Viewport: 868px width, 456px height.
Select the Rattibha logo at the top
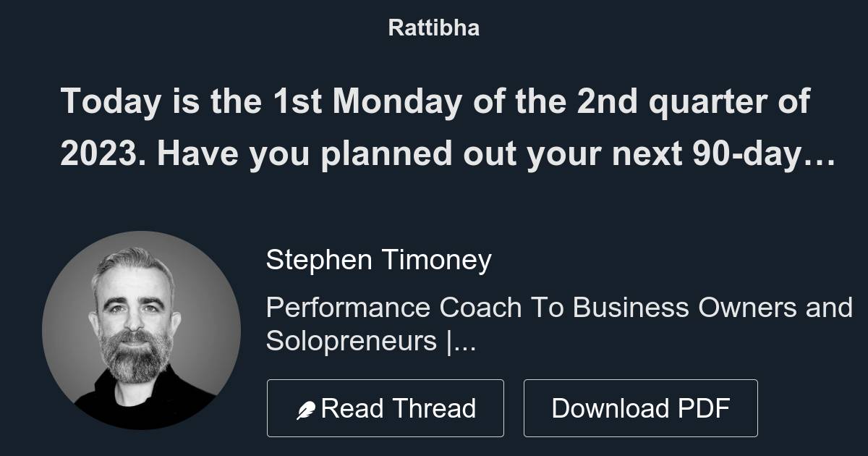click(433, 28)
